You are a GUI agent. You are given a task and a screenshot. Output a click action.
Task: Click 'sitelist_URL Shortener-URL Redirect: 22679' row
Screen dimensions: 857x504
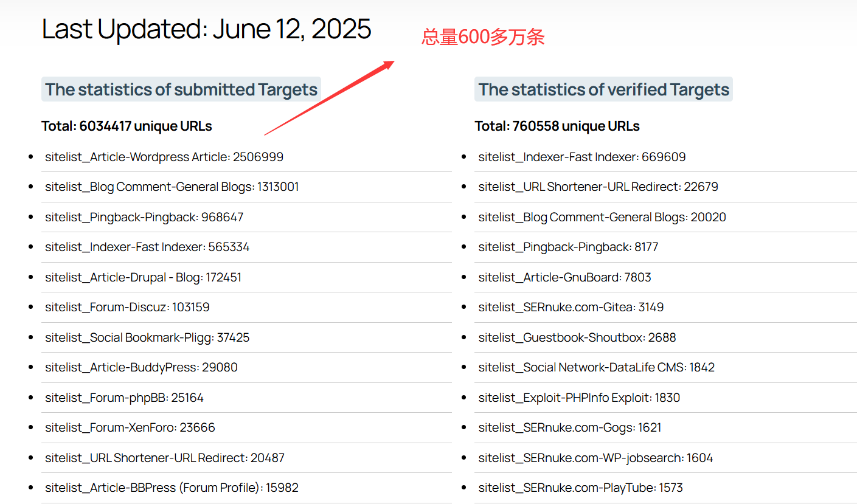click(665, 187)
